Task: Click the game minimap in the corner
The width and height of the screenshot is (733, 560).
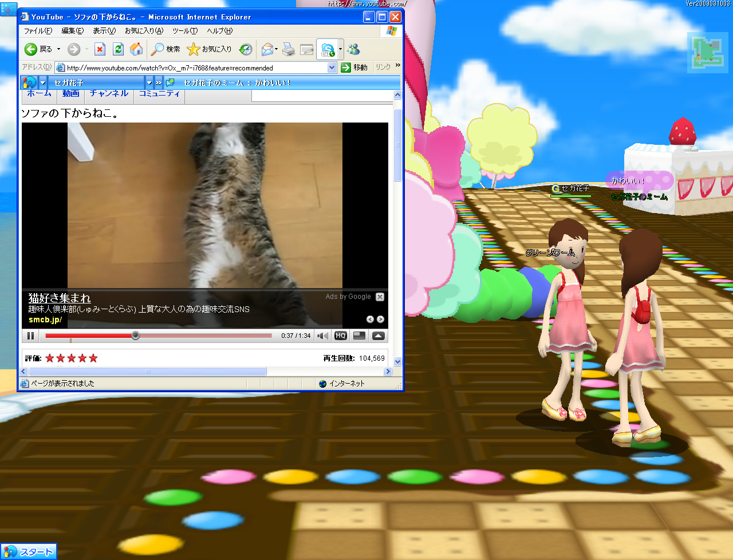Action: click(709, 52)
